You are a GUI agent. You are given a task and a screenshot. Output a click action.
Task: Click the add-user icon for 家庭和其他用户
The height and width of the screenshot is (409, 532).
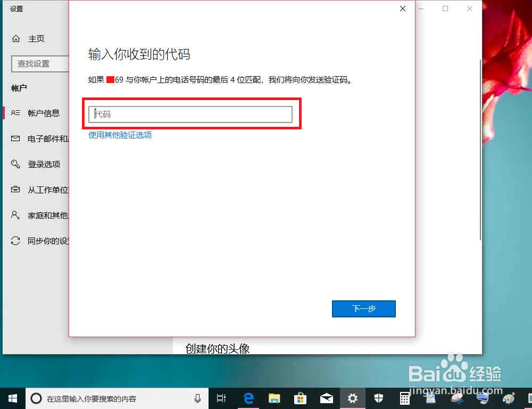16,215
